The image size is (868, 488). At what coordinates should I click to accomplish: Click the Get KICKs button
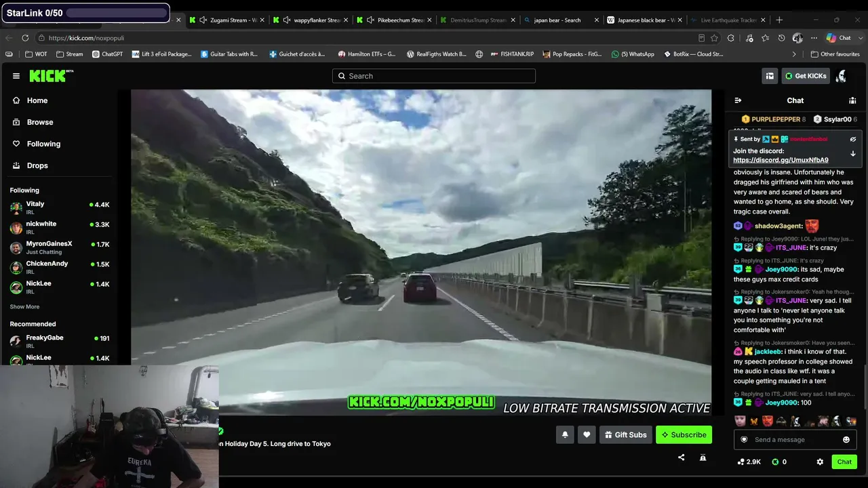(806, 76)
